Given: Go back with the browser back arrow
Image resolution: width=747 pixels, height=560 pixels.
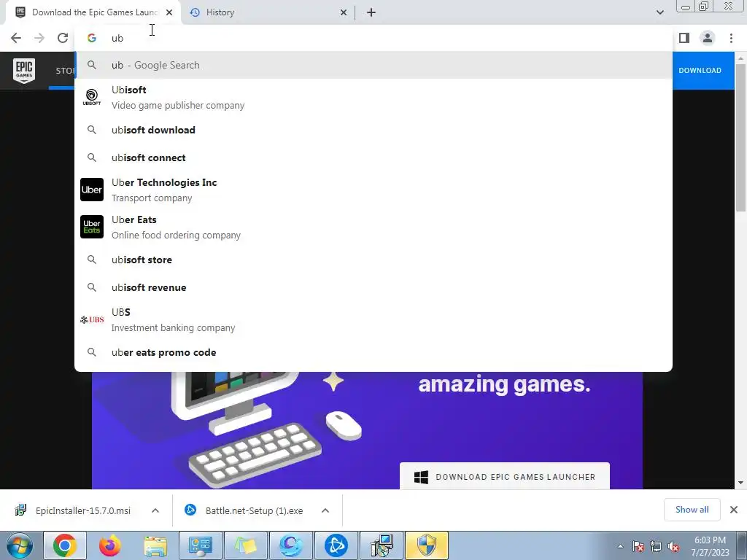Looking at the screenshot, I should click(16, 38).
